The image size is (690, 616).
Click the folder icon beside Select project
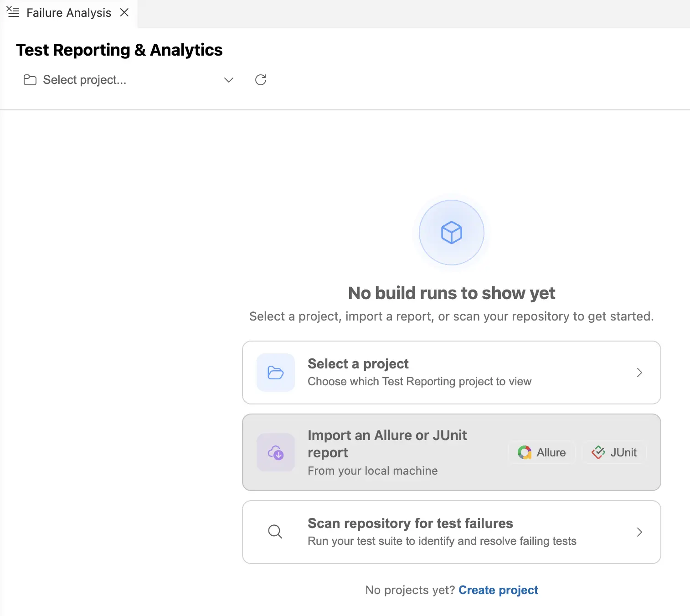[30, 80]
